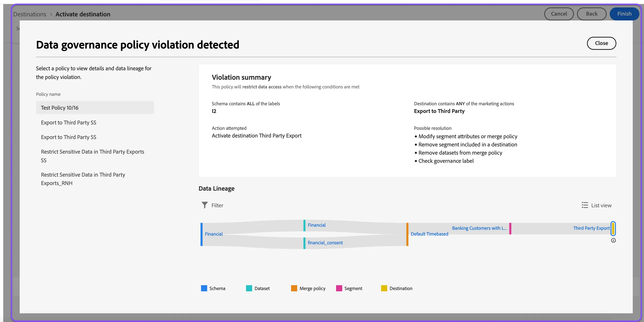Image resolution: width=644 pixels, height=322 pixels.
Task: Click Activate destination Third Party Export text
Action: (x=257, y=135)
